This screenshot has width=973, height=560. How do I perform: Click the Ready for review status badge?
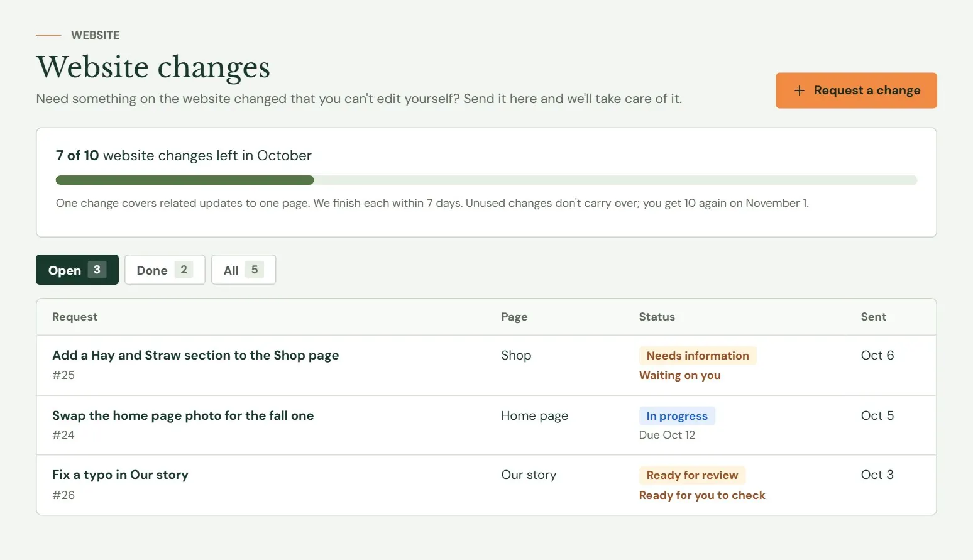pos(692,475)
